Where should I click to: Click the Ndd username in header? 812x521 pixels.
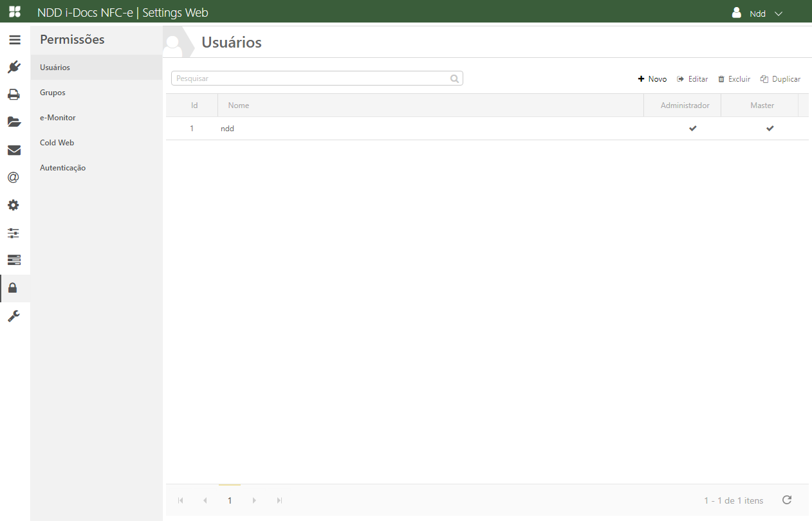(x=757, y=14)
